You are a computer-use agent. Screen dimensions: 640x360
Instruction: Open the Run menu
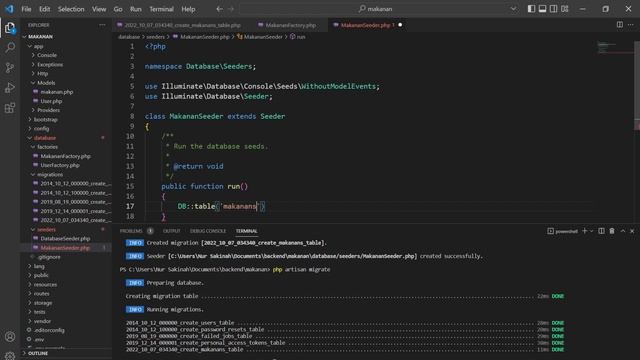click(136, 9)
